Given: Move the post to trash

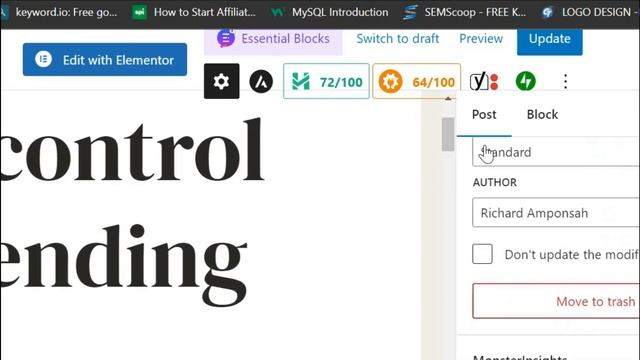Looking at the screenshot, I should [556, 301].
